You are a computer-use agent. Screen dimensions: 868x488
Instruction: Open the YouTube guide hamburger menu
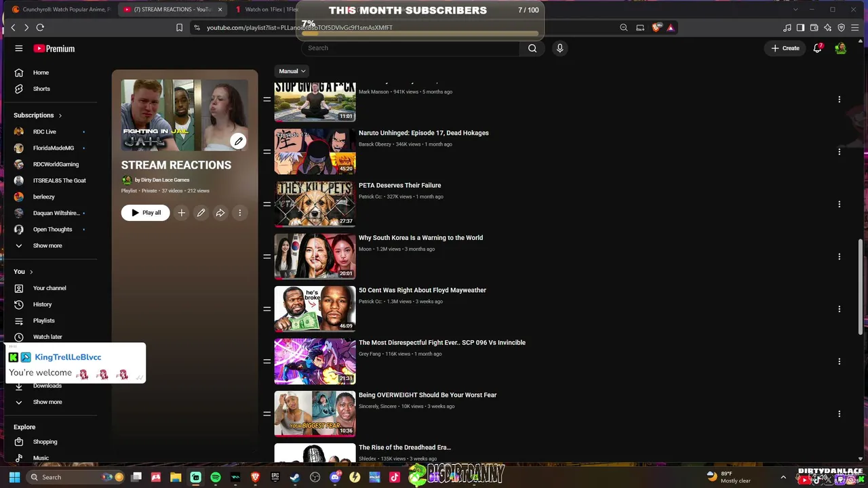pyautogui.click(x=19, y=48)
